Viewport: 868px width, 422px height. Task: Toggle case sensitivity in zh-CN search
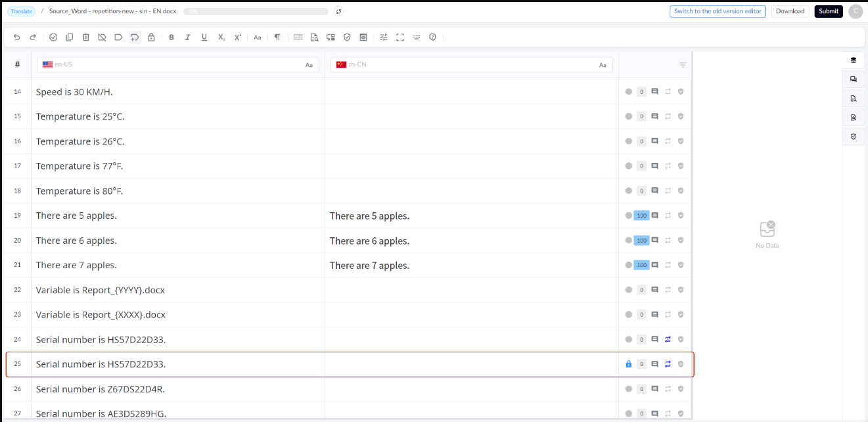(603, 64)
